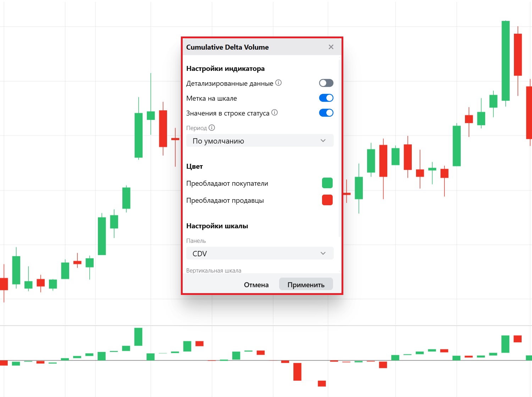Open the red Преобладают продавцы color swatch

click(327, 200)
